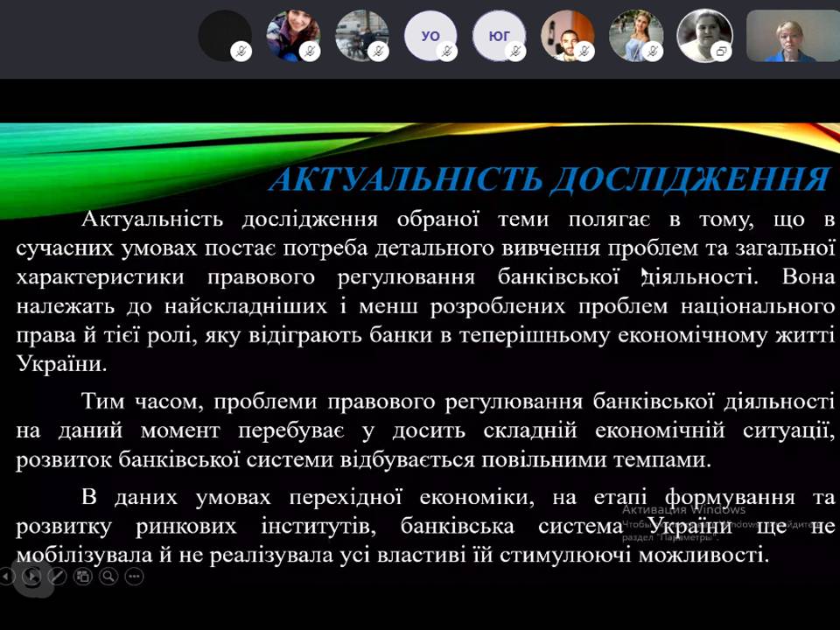Click the blank dark participant avatar
Image resolution: width=840 pixels, height=630 pixels.
[x=223, y=35]
